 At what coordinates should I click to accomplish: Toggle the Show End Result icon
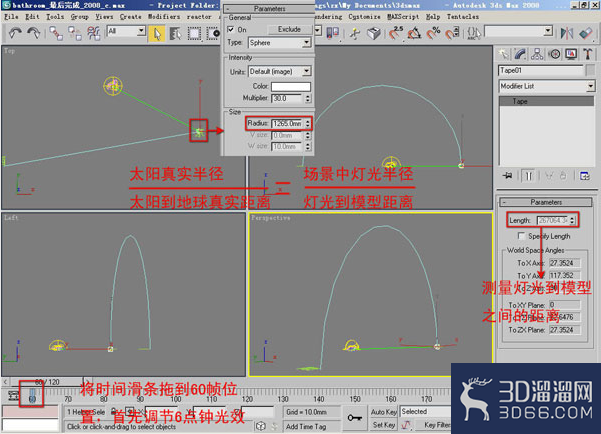529,176
